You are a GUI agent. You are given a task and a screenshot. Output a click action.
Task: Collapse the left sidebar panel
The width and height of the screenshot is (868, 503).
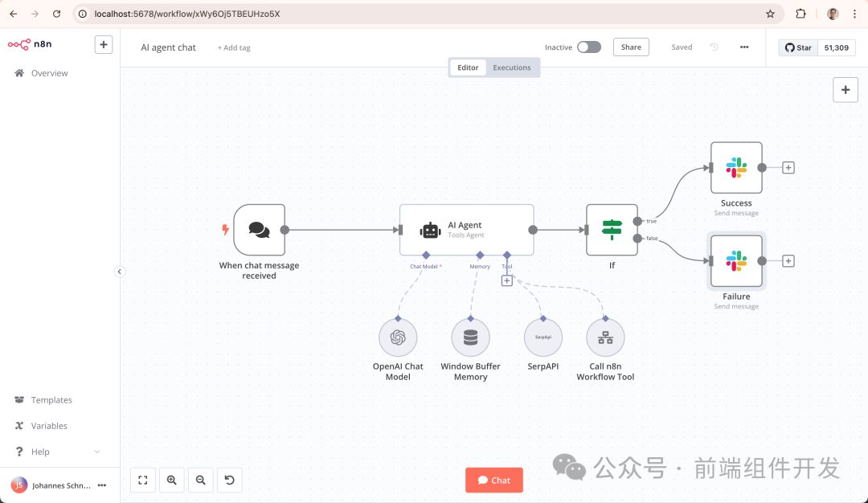(x=119, y=272)
